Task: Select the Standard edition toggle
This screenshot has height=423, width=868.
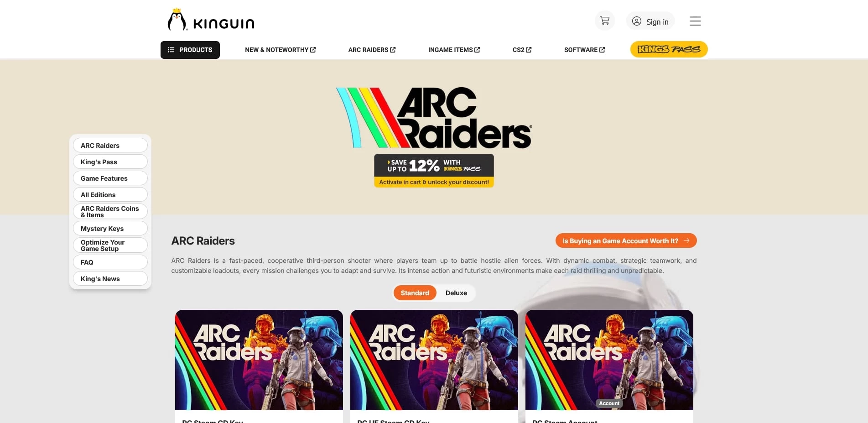Action: coord(415,293)
